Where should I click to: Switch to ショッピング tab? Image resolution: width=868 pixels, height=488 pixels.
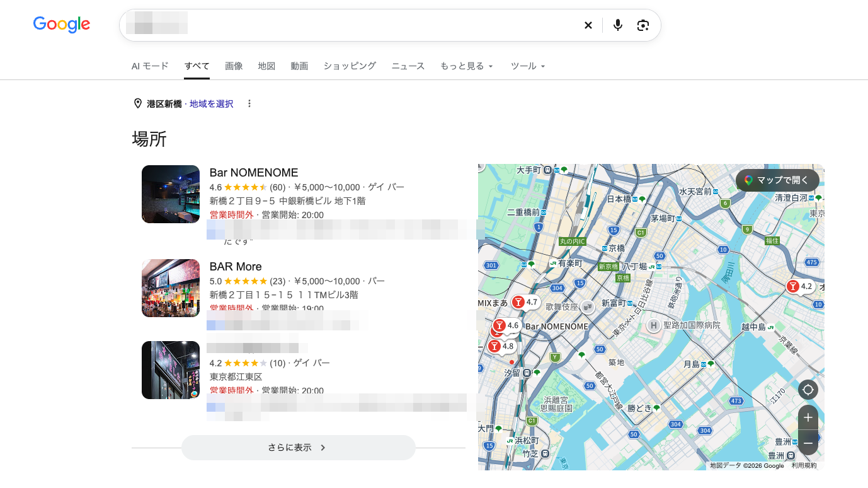point(350,66)
